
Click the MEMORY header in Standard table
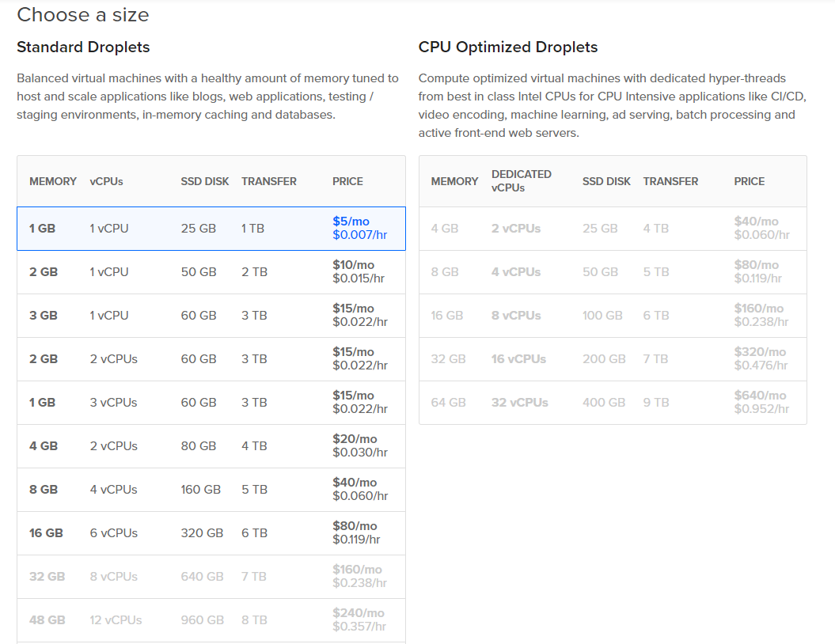pos(53,181)
